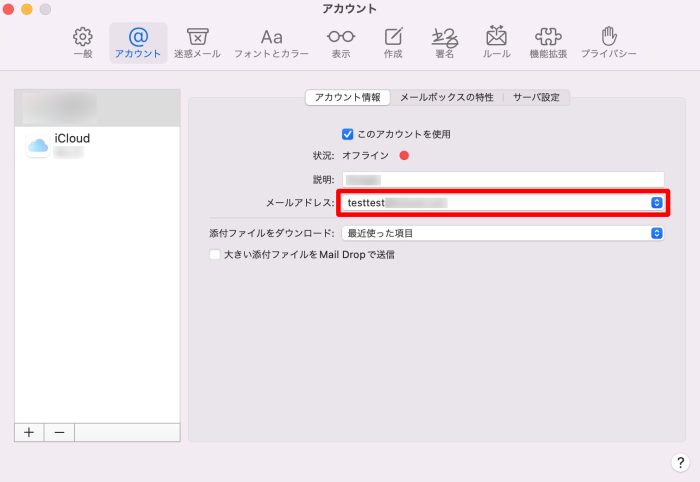Open the 迷惑メール (Junk Mail) settings
The image size is (700, 482).
coord(197,43)
